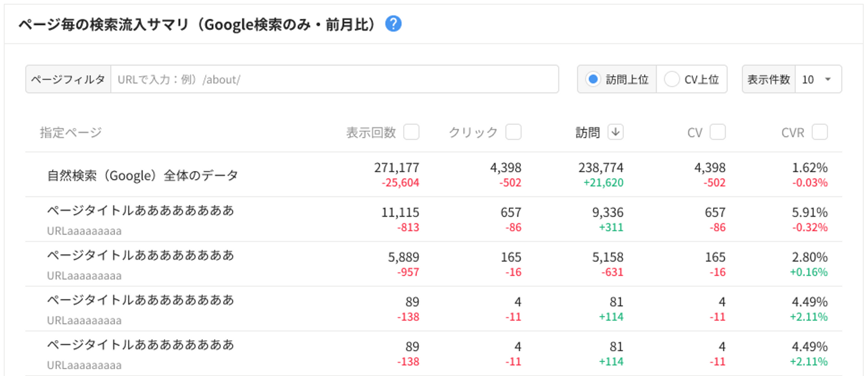The width and height of the screenshot is (868, 376).
Task: Focus the ページフィルタ URL input field
Action: (334, 79)
